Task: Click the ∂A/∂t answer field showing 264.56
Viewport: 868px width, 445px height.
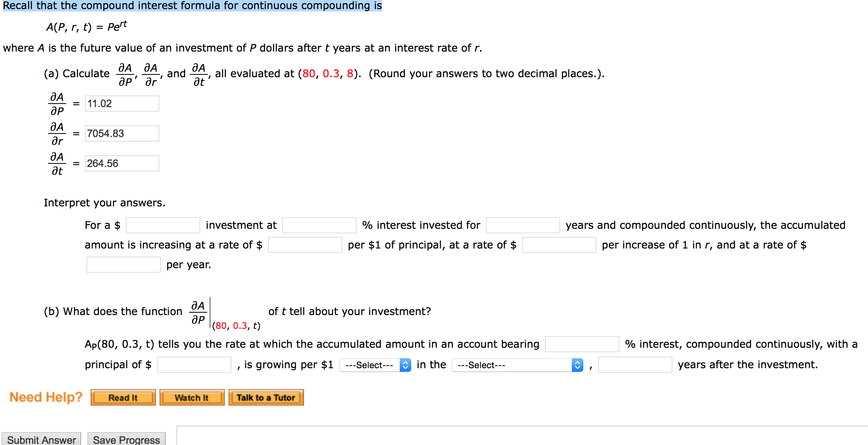Action: (x=122, y=163)
